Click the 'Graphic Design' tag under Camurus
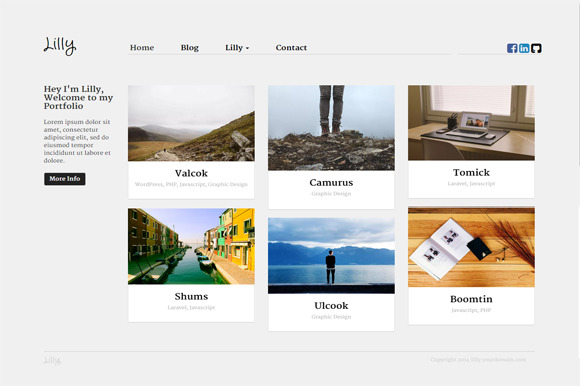This screenshot has width=580, height=386. pyautogui.click(x=331, y=193)
